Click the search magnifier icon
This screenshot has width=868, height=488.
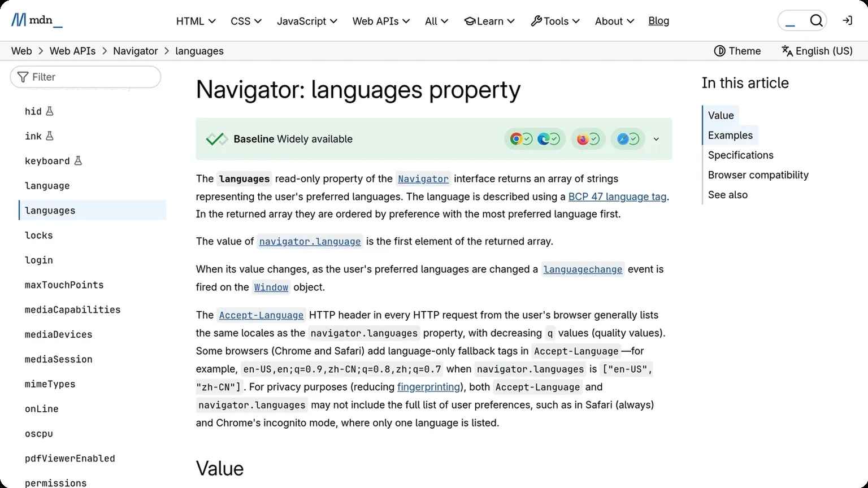click(817, 20)
